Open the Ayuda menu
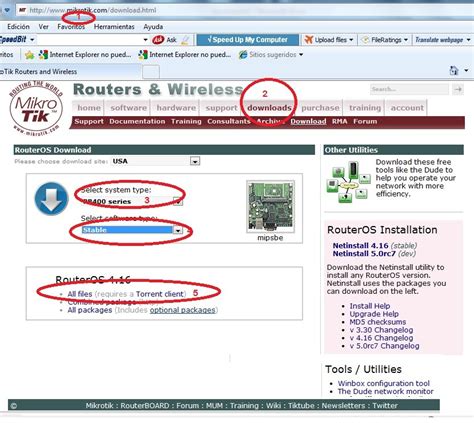Viewport: 474px width, 423px height. [153, 27]
